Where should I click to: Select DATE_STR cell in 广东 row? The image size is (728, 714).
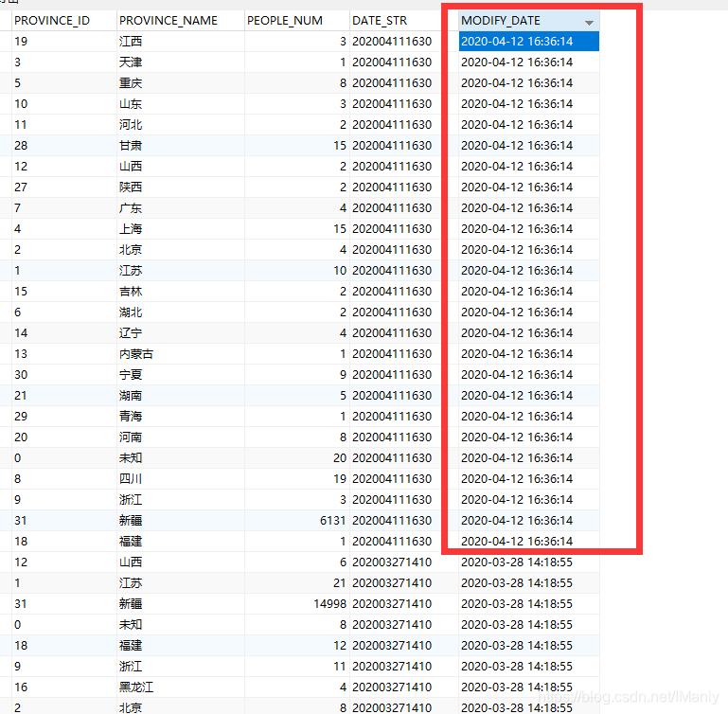coord(403,208)
